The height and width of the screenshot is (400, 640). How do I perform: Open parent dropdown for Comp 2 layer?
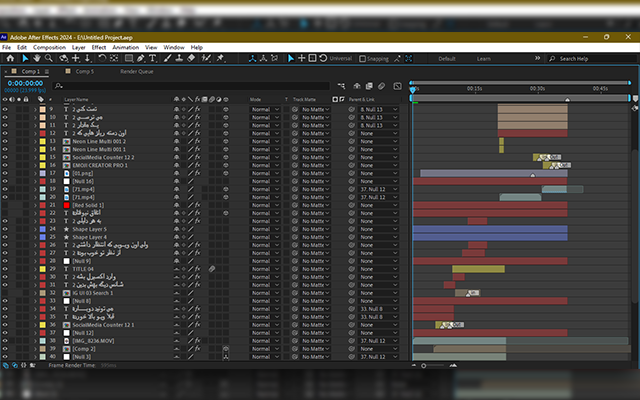378,349
